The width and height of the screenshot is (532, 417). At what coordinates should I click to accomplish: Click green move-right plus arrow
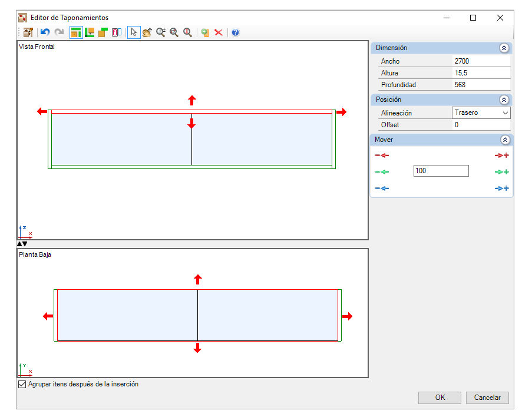(502, 172)
